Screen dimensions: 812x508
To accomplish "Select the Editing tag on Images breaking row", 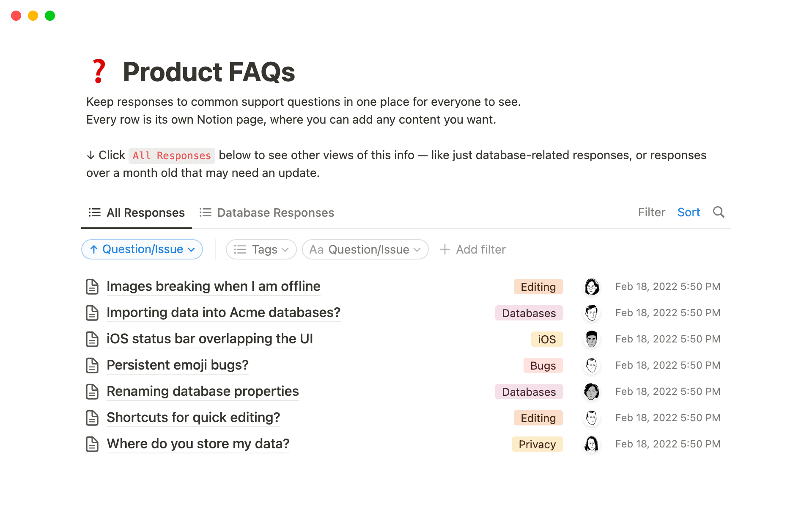I will 538,287.
